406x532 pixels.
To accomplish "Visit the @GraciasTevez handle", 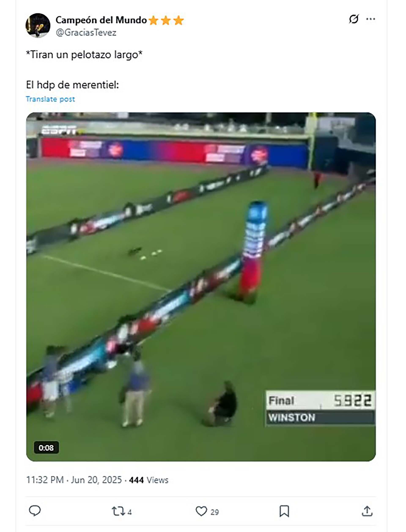I will point(86,33).
